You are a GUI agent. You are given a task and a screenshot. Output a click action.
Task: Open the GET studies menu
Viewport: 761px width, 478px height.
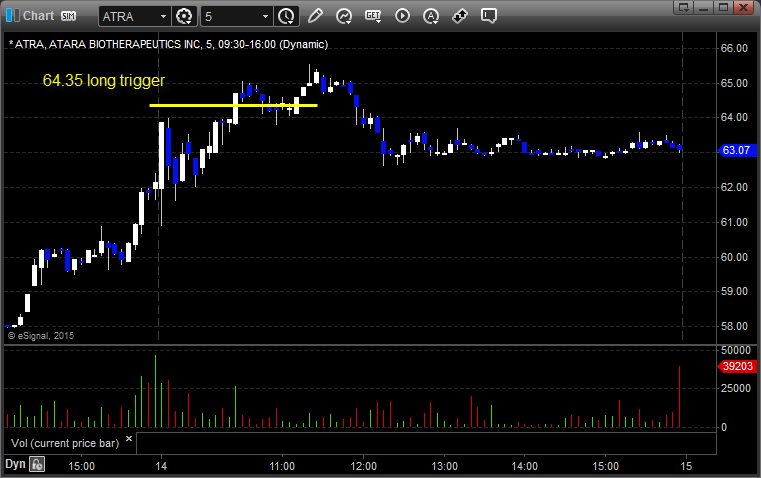coord(373,16)
